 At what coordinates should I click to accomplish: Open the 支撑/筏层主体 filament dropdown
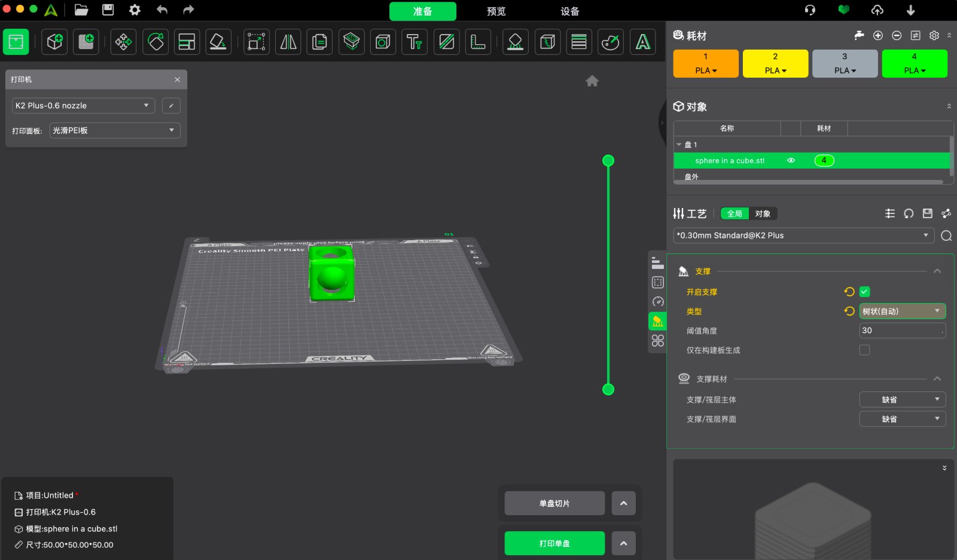tap(903, 399)
